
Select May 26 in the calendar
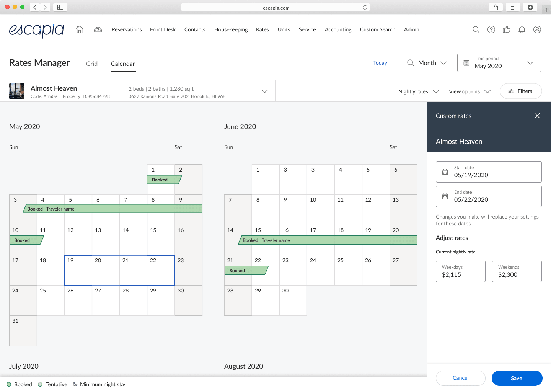click(78, 301)
